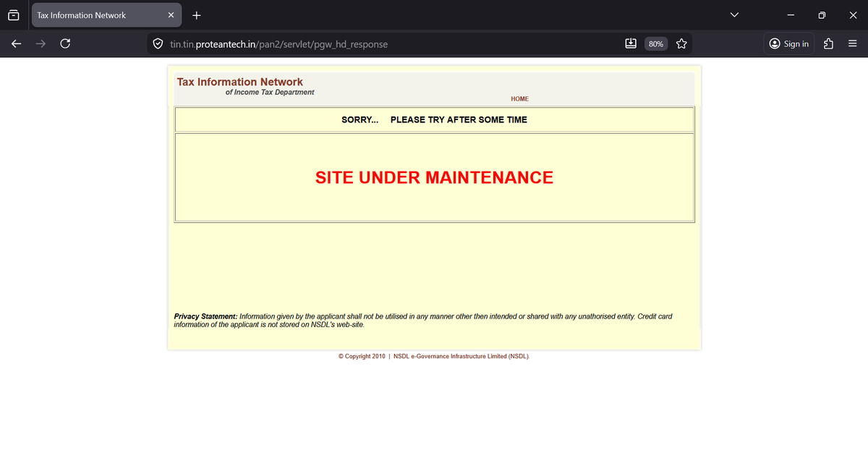This screenshot has height=453, width=868.
Task: Click 'of Income Tax Department' subtitle
Action: tap(270, 93)
